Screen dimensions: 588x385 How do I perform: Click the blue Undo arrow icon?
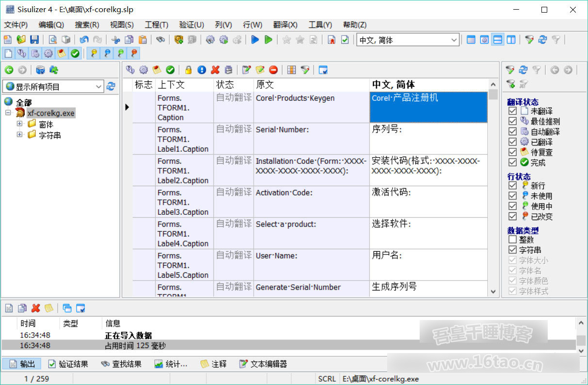pyautogui.click(x=84, y=40)
